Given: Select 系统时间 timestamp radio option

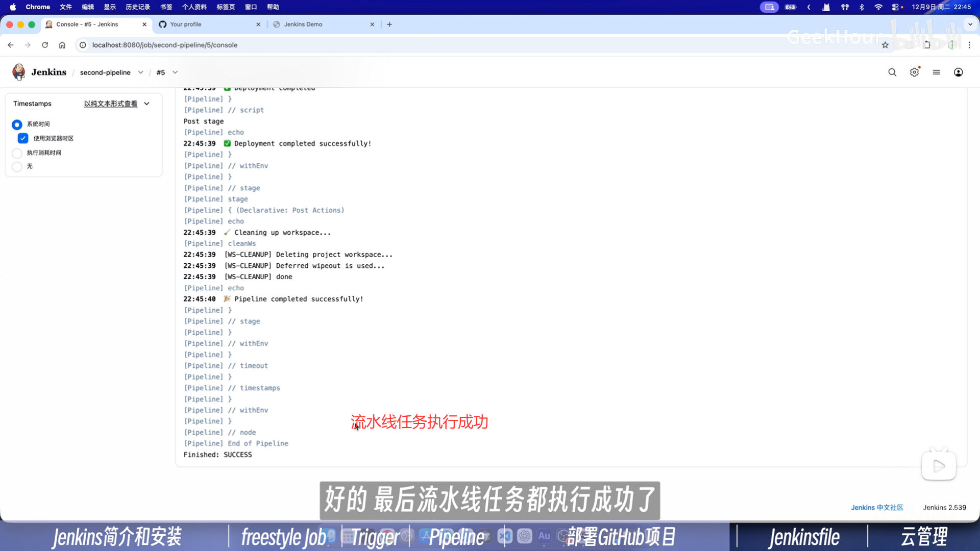Looking at the screenshot, I should [17, 124].
